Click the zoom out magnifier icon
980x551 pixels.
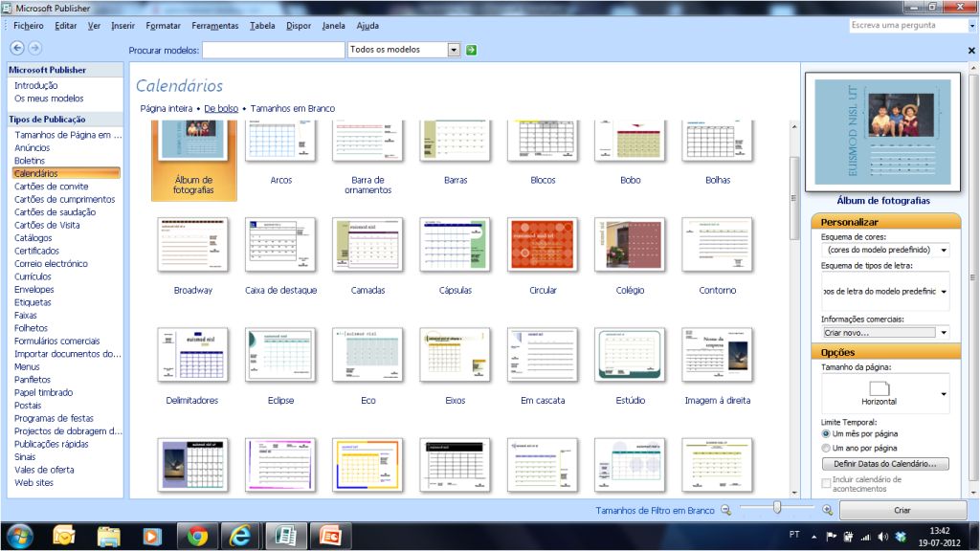click(x=725, y=510)
